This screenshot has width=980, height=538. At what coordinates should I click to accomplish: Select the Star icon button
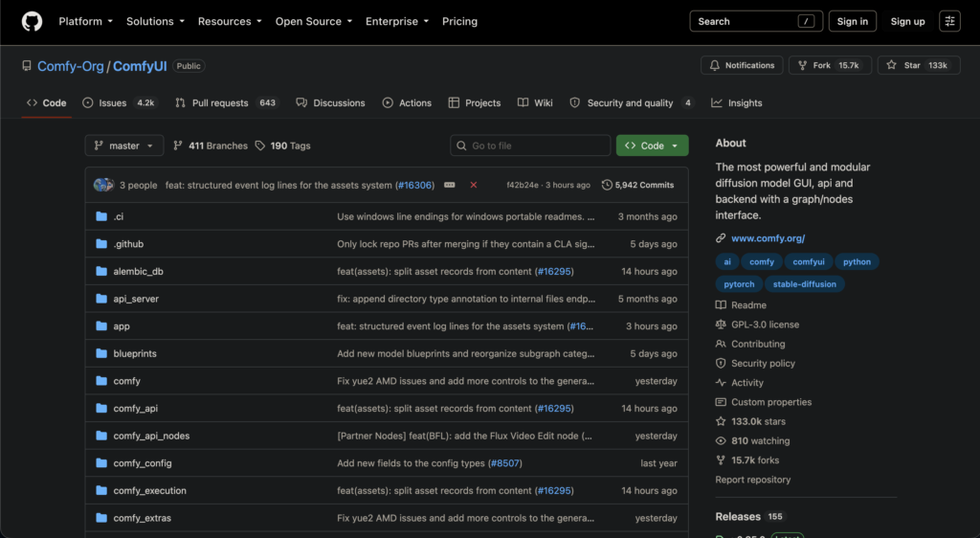point(891,65)
